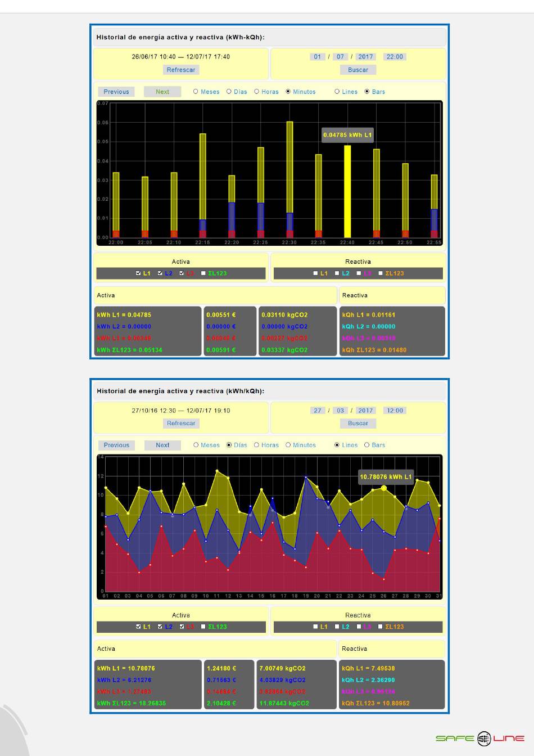The height and width of the screenshot is (756, 534).
Task: Edit year field 2017 in bottom panel
Action: pos(366,411)
